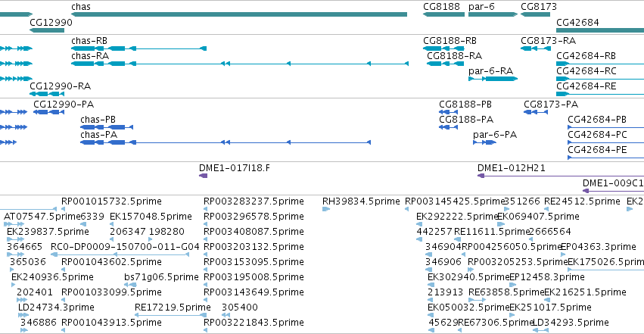The width and height of the screenshot is (644, 334).
Task: Select the CG12990-PA coding sequence
Action: [48, 112]
